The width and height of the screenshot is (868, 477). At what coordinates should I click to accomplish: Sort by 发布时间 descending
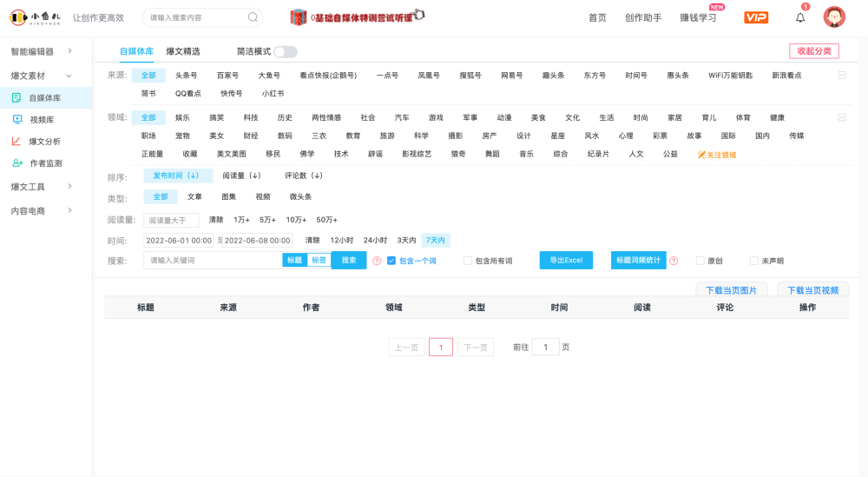(x=176, y=176)
